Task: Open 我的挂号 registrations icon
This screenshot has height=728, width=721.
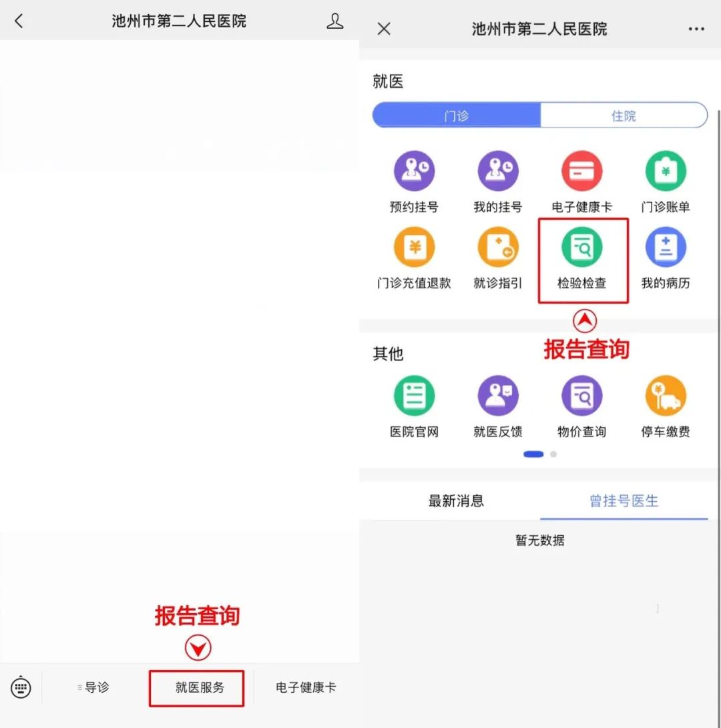Action: pos(497,171)
